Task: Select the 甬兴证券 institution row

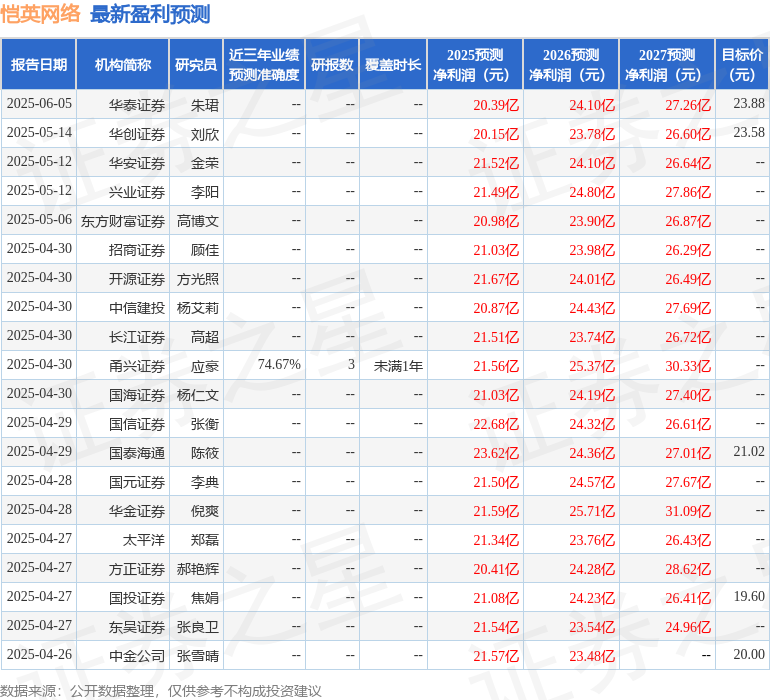Action: [x=137, y=366]
